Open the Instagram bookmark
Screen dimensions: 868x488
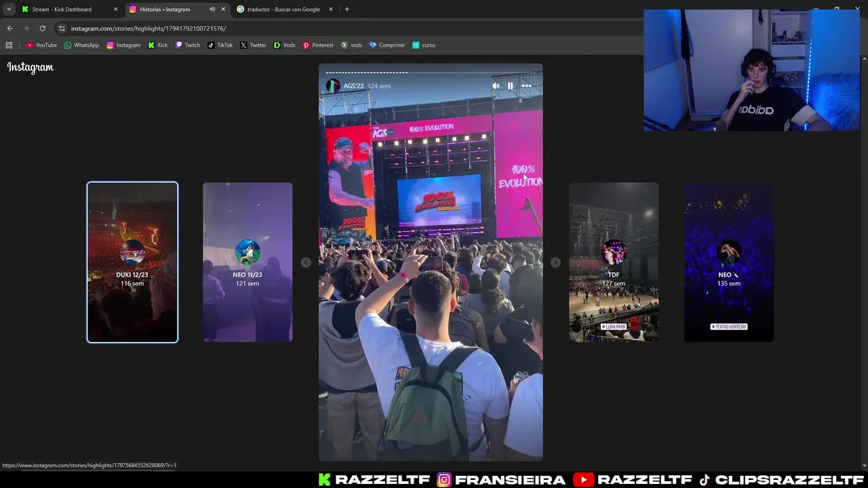click(x=123, y=45)
